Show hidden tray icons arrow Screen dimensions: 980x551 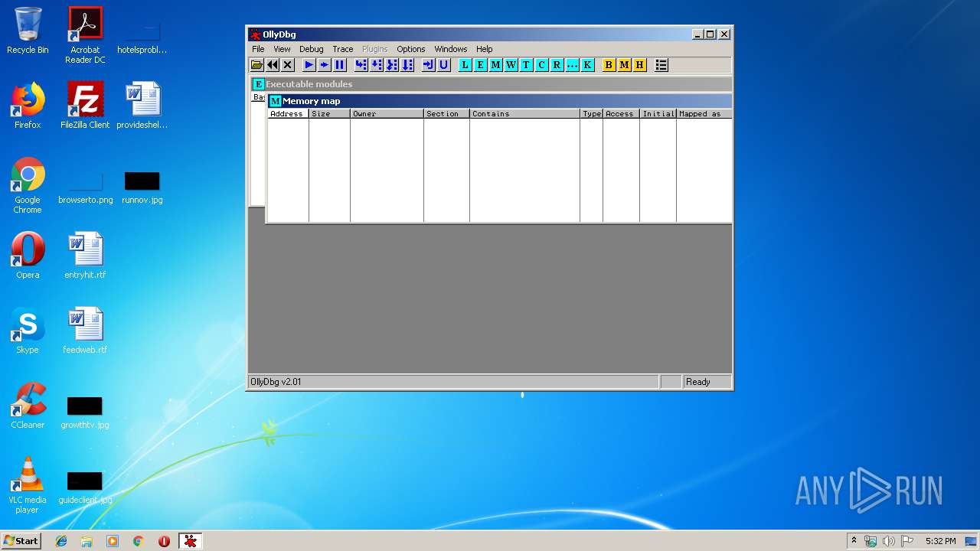click(x=854, y=541)
